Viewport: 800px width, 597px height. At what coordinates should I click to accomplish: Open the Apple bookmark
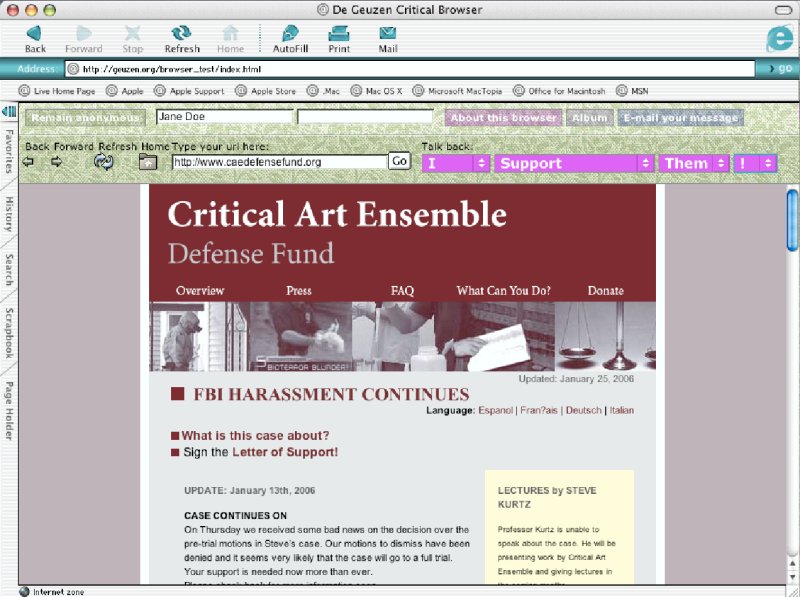pyautogui.click(x=124, y=91)
